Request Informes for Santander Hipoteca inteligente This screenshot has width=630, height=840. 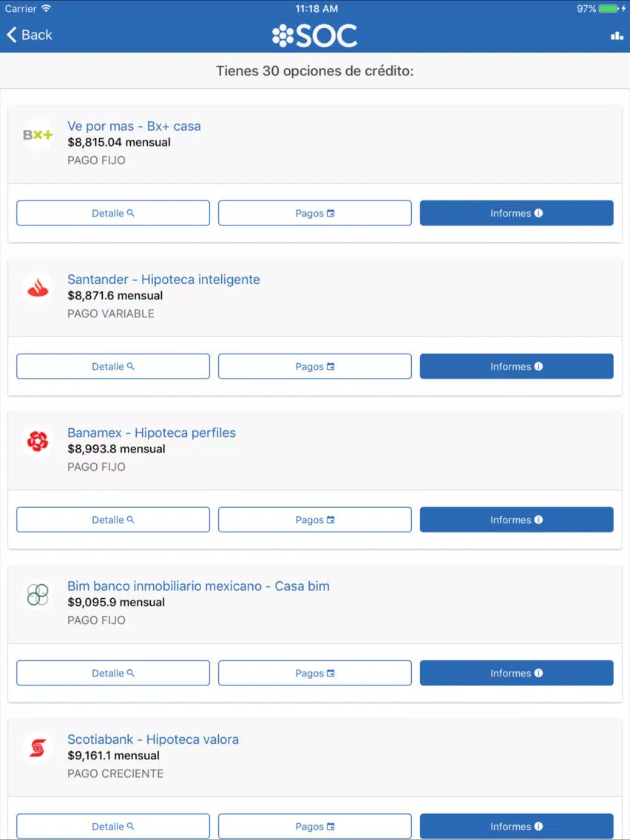click(x=516, y=367)
